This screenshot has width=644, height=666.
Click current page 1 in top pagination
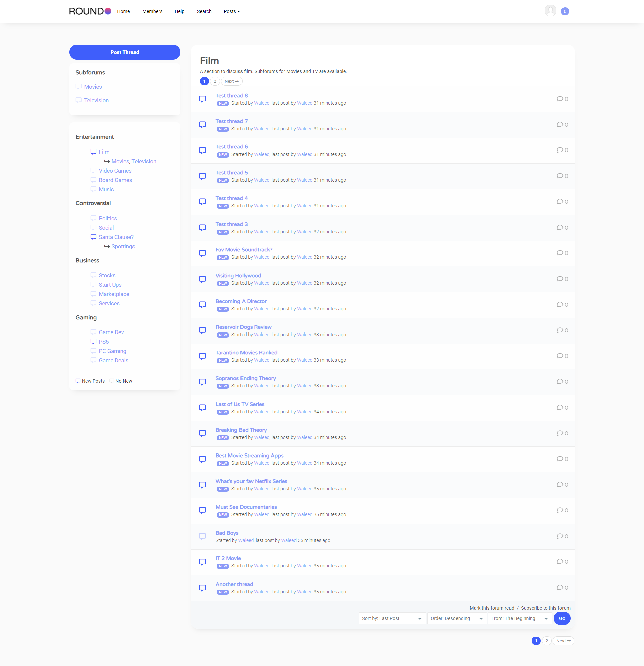click(204, 81)
